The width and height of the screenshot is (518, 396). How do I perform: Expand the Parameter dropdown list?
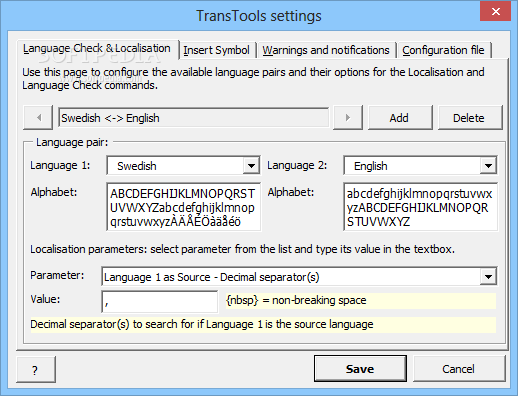coord(488,277)
